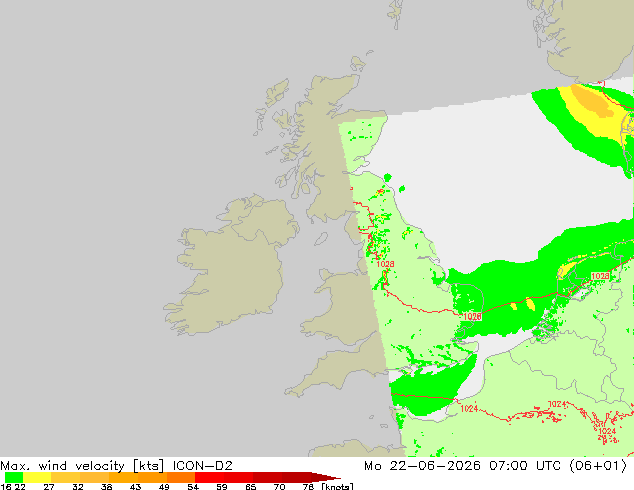The height and width of the screenshot is (490, 634).
Task: Click the legend swatch between 70 and 76
Action: pyautogui.click(x=297, y=477)
